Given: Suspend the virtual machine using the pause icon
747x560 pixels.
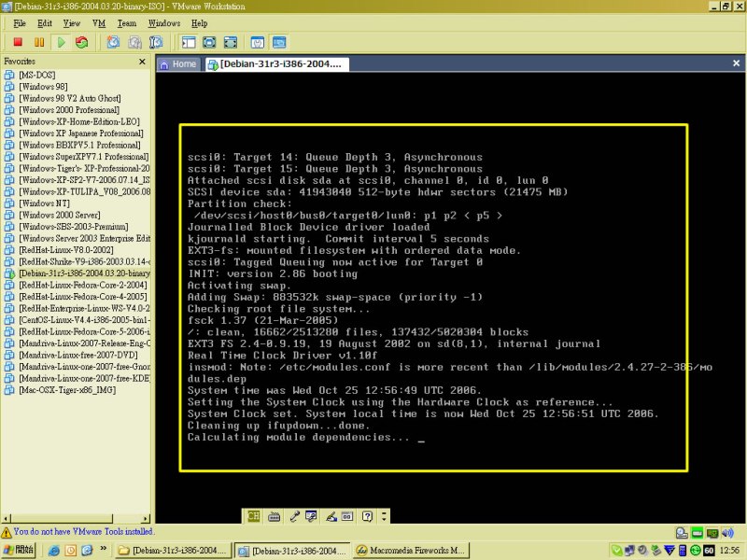Looking at the screenshot, I should point(39,42).
